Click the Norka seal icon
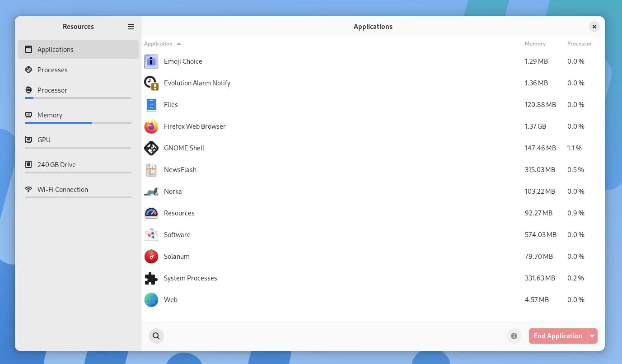Viewport: 622px width, 364px height. (x=151, y=191)
